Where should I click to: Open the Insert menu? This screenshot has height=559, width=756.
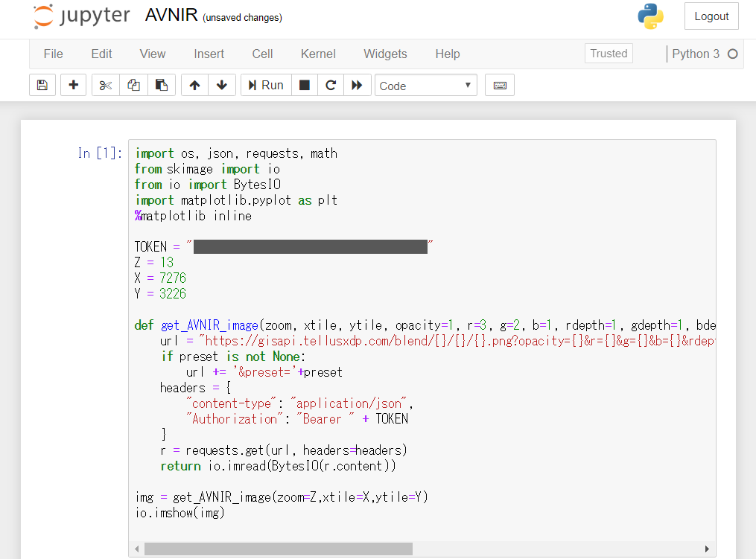[209, 54]
